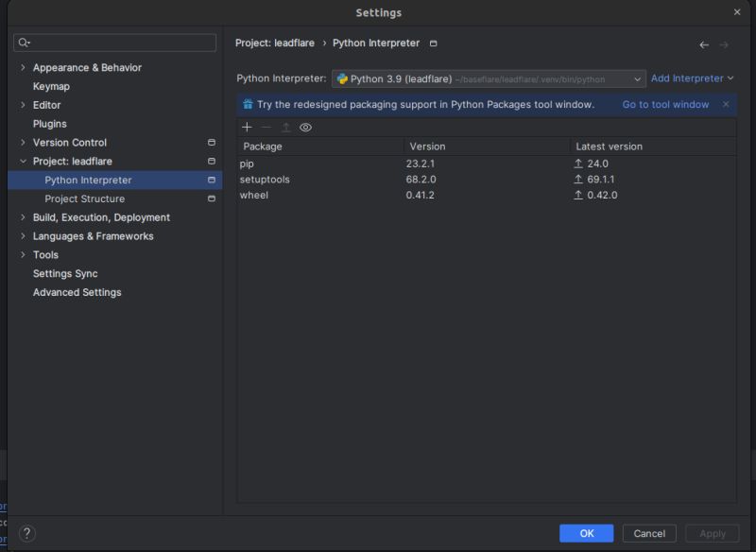This screenshot has width=756, height=552.
Task: Toggle early releases with the eye icon
Action: [x=305, y=126]
